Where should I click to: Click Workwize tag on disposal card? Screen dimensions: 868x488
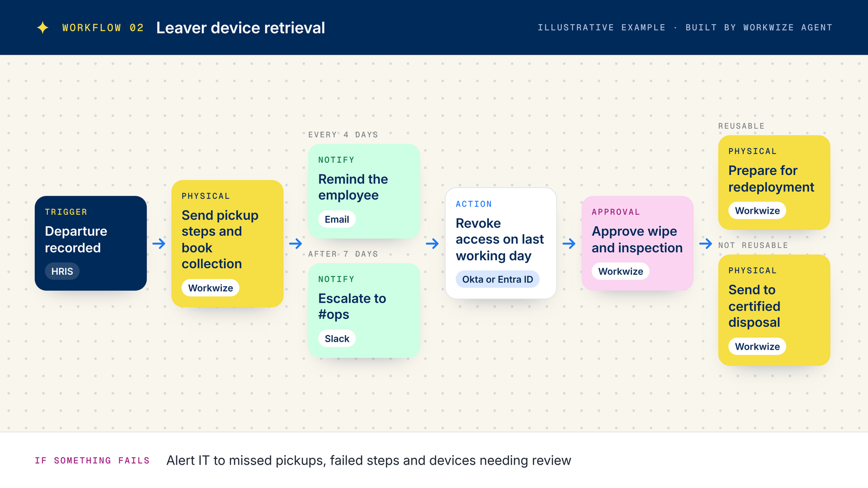(757, 346)
